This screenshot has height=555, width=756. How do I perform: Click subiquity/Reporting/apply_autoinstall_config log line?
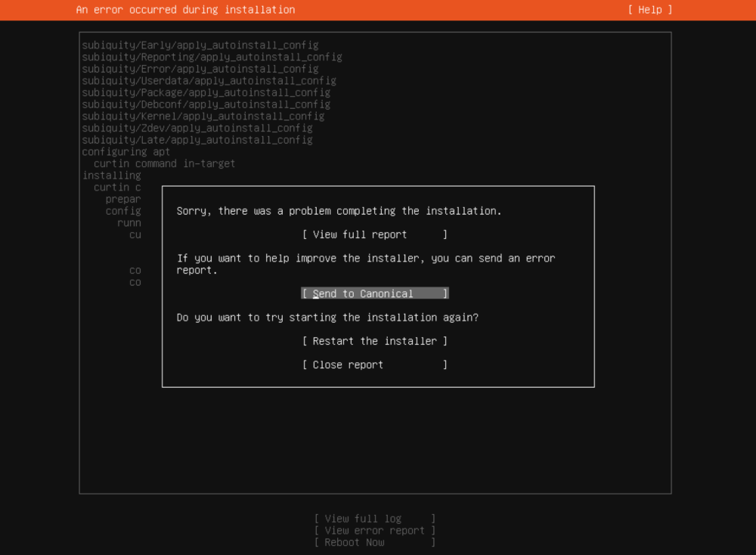(212, 57)
